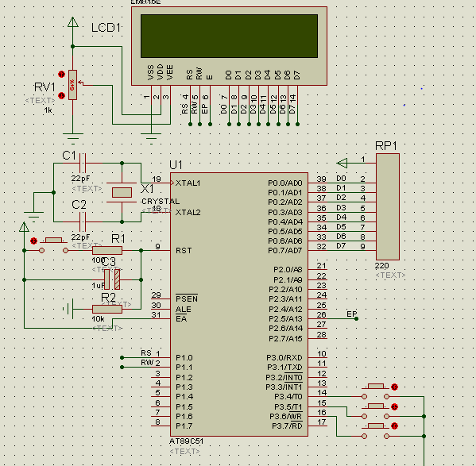Click the 'RP1' reference label

(386, 146)
